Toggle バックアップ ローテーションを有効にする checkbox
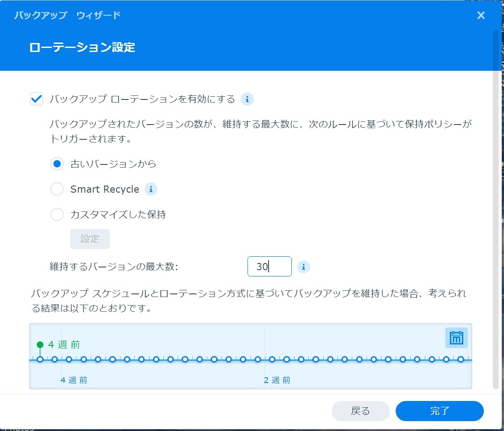 pyautogui.click(x=36, y=99)
